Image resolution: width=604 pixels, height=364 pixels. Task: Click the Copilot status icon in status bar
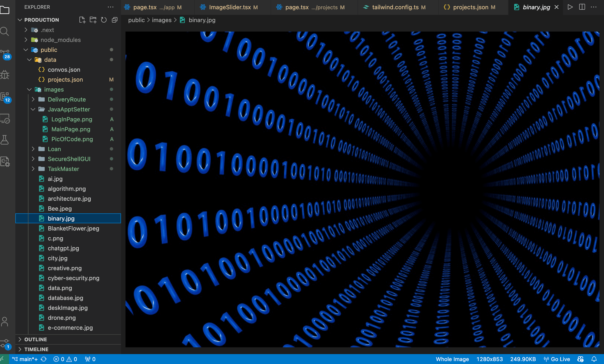[581, 359]
